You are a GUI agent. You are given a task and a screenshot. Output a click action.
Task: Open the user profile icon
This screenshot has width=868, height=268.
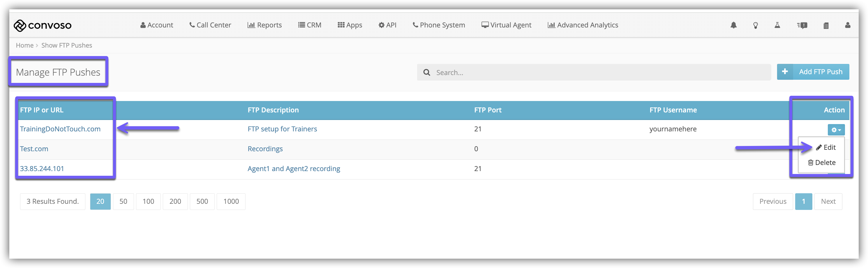(847, 25)
